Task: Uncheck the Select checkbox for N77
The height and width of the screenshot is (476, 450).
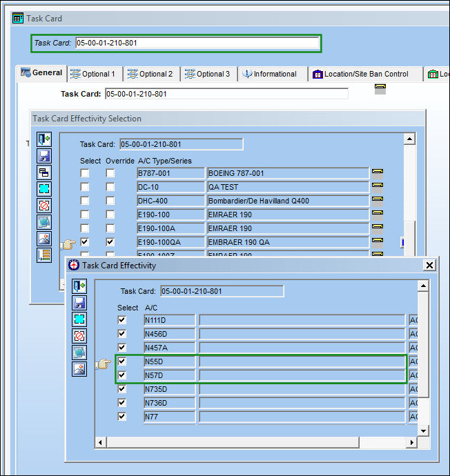Action: 121,417
